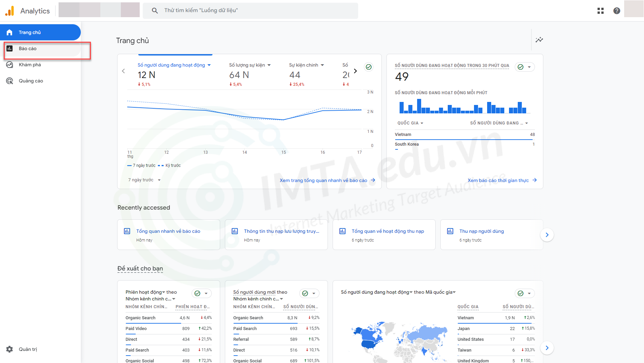Screen dimensions: 644x363
Task: Advance Recently accessed cards carousel arrow
Action: click(547, 235)
